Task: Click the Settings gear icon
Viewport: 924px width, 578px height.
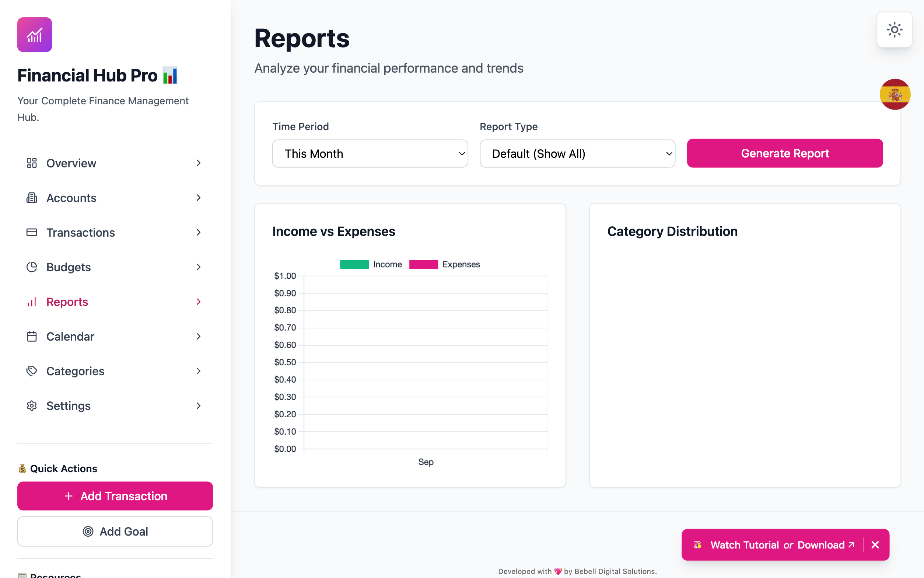Action: (32, 405)
